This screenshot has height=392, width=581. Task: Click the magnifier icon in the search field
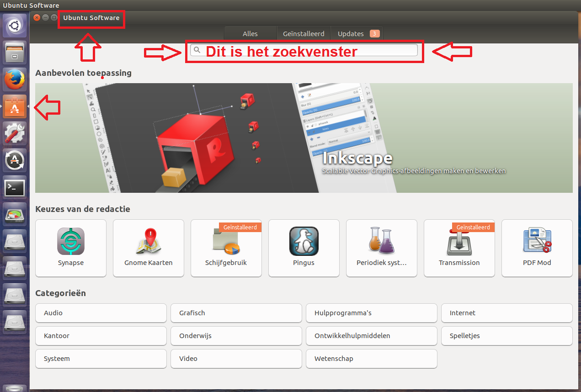[x=197, y=50]
